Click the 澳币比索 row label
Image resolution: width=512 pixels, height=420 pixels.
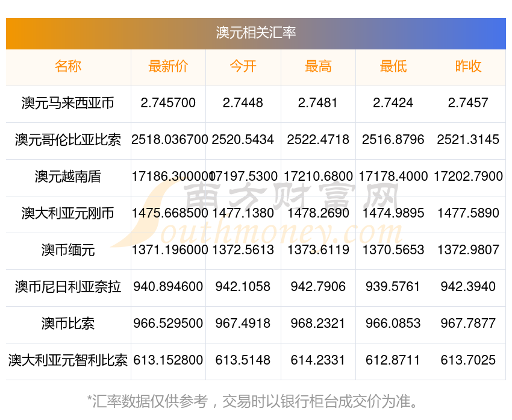click(x=68, y=324)
